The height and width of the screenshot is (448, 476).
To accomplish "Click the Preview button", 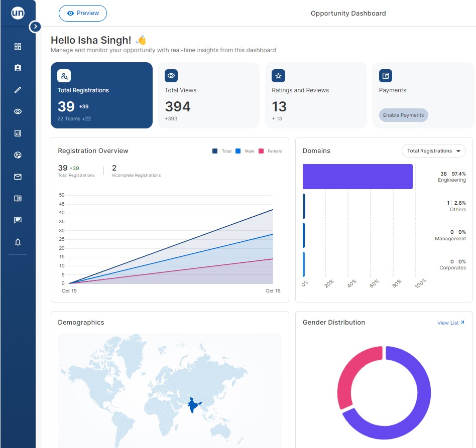I will [82, 14].
